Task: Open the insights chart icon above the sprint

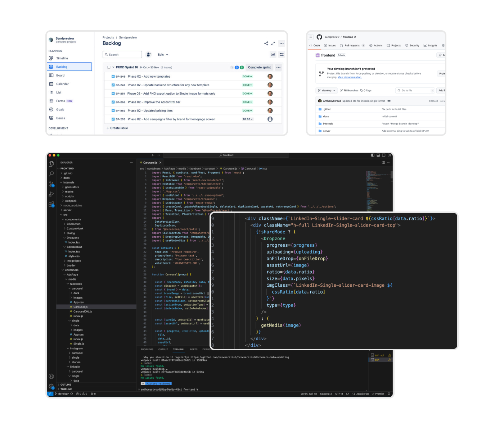Action: pyautogui.click(x=273, y=54)
